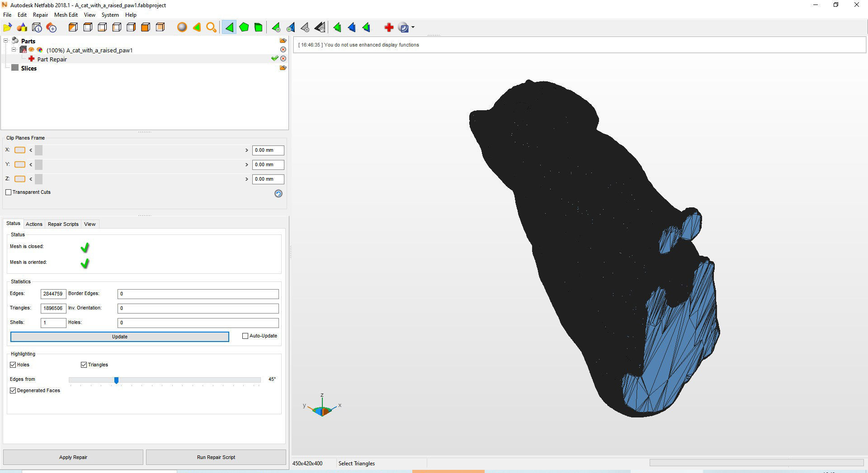Select the full orange cube view icon

coord(146,28)
